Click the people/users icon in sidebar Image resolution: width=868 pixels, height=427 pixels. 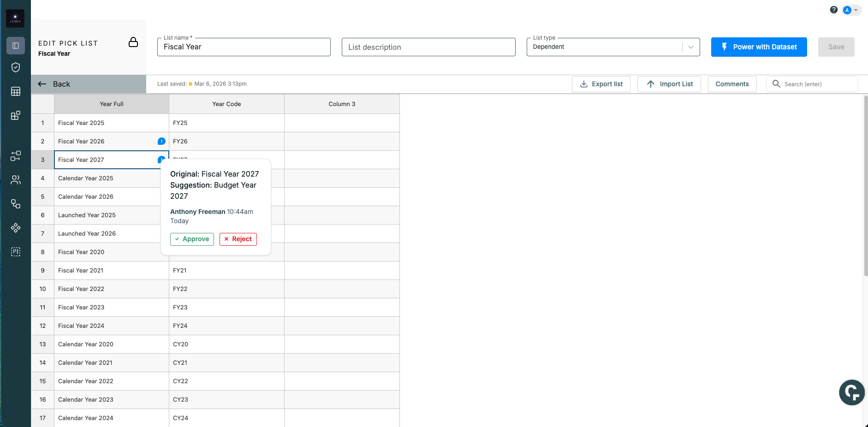click(x=16, y=180)
